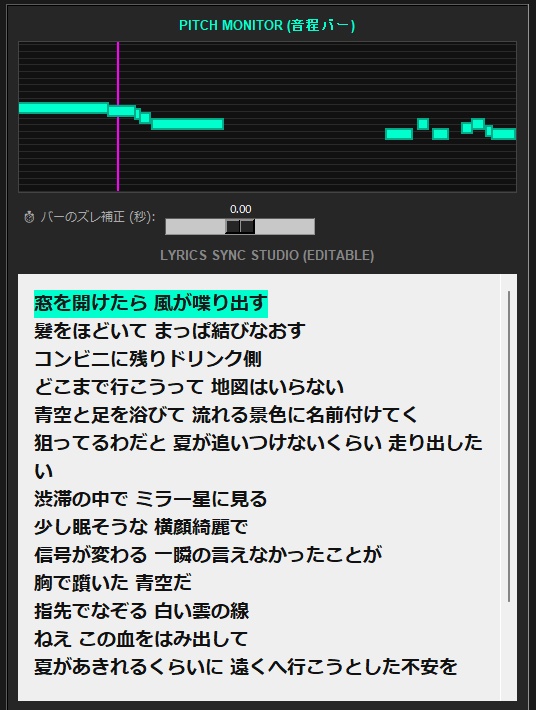Click lyric line どこまで行こうって 地図はいらない
This screenshot has width=536, height=710.
click(x=189, y=387)
